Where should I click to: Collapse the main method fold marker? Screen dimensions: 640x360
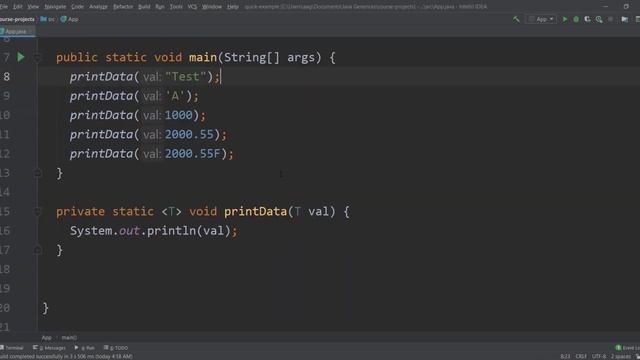(x=37, y=58)
